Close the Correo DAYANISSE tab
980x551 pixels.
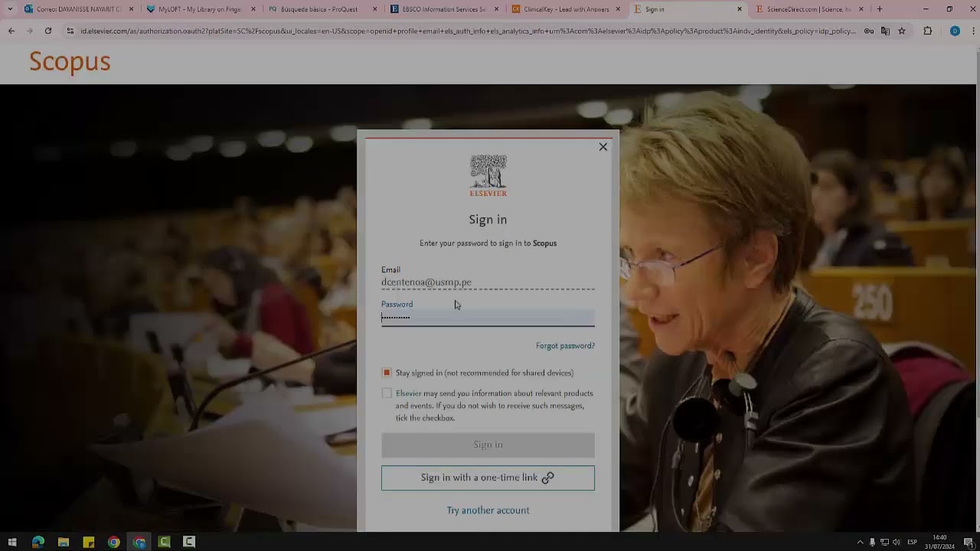tap(132, 9)
